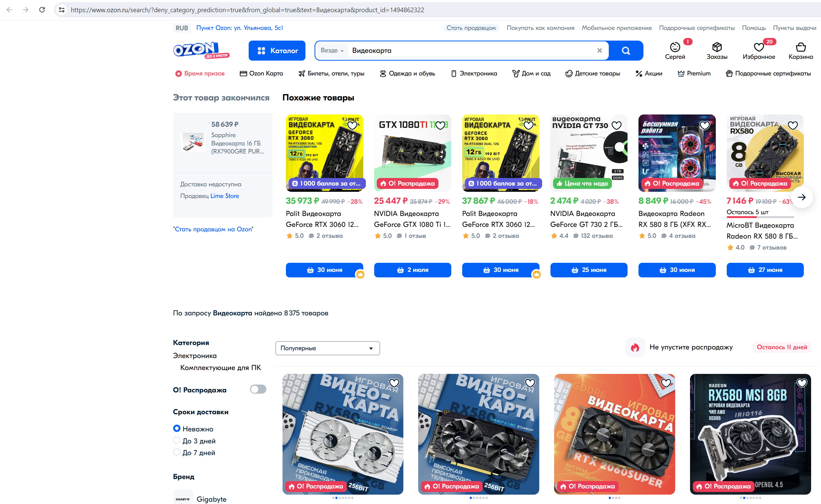Go to the Электроника menu item
This screenshot has height=504, width=821.
pos(474,73)
